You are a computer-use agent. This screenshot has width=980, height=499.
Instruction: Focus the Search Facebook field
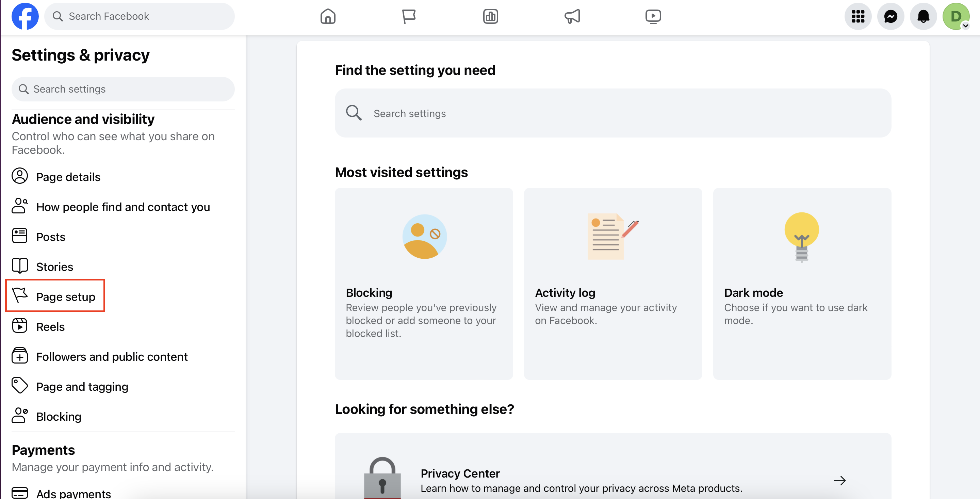tap(140, 16)
